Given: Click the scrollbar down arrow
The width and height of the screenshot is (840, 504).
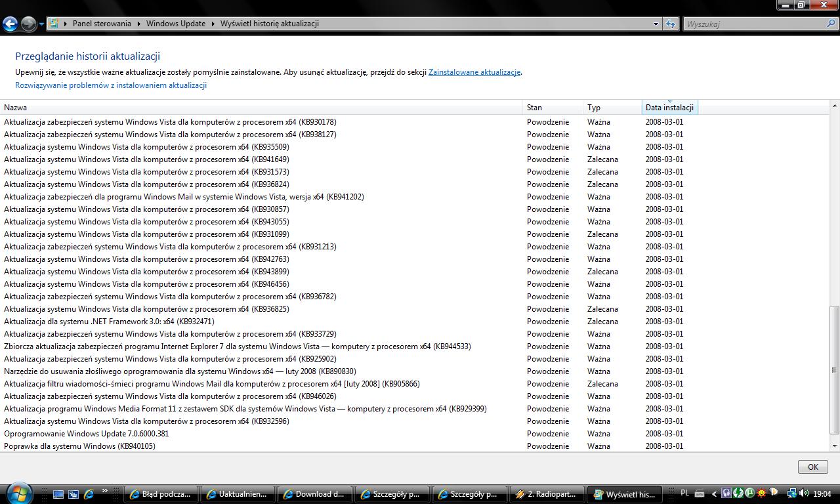Looking at the screenshot, I should [835, 446].
